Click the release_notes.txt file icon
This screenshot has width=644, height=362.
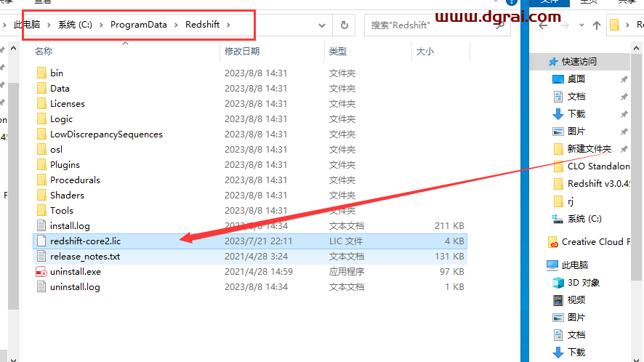41,257
